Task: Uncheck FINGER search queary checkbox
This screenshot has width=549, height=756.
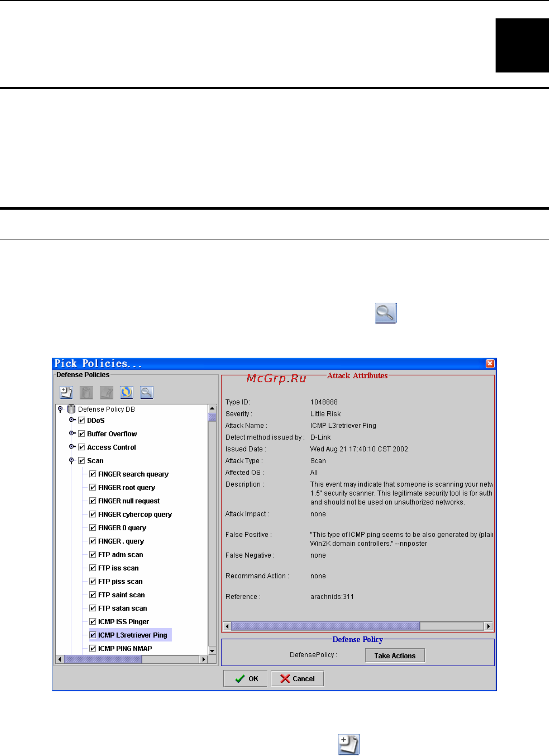Action: [93, 474]
